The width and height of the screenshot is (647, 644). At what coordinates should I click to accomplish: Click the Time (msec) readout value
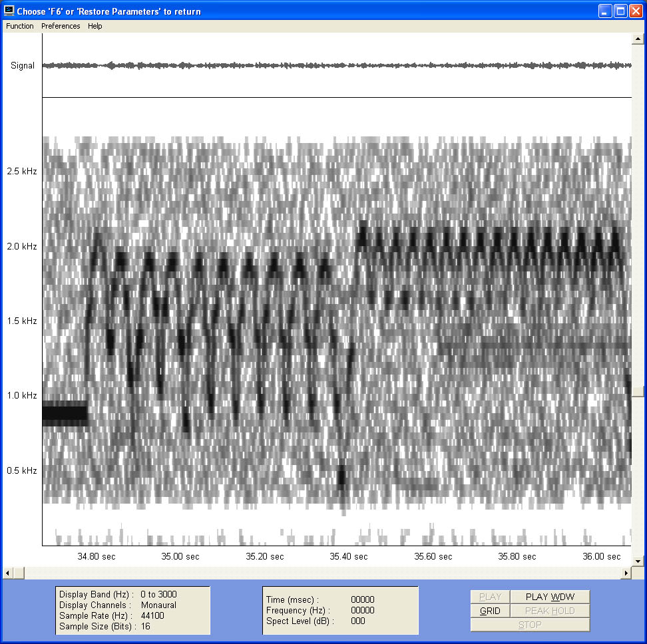click(363, 599)
